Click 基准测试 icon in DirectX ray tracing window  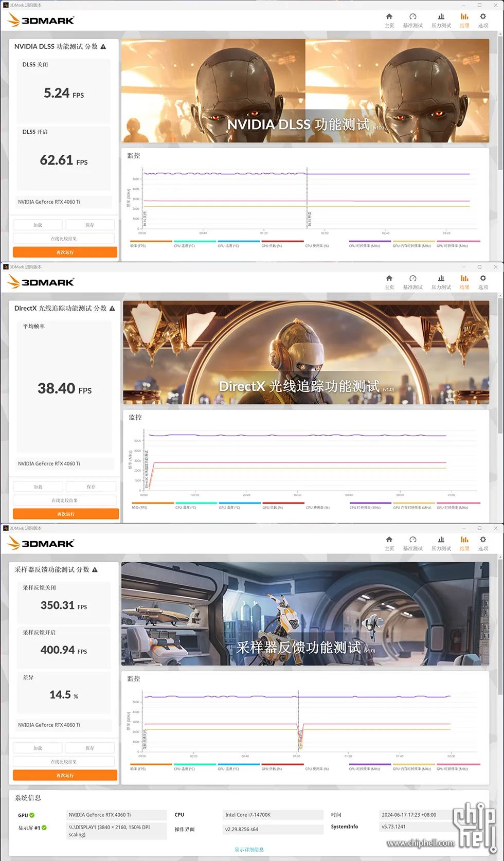click(412, 282)
